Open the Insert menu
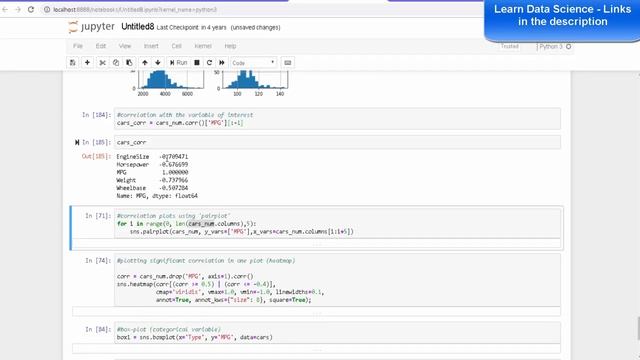This screenshot has height=360, width=640. [151, 46]
